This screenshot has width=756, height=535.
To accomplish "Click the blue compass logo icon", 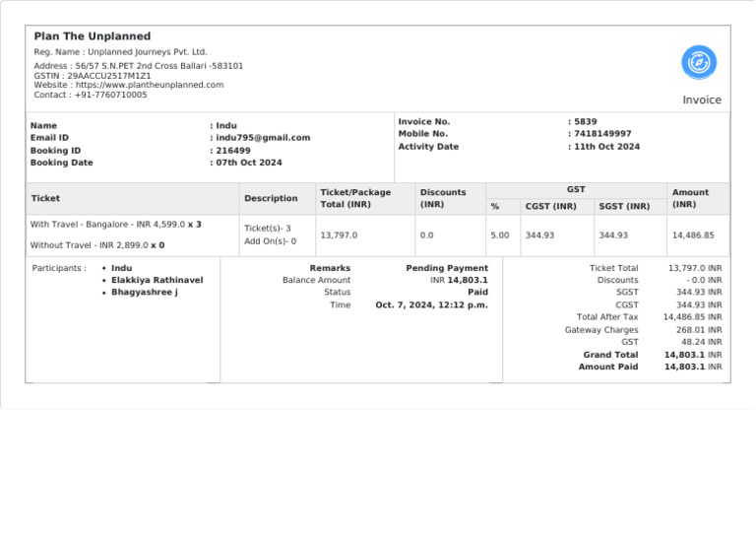I will click(699, 63).
